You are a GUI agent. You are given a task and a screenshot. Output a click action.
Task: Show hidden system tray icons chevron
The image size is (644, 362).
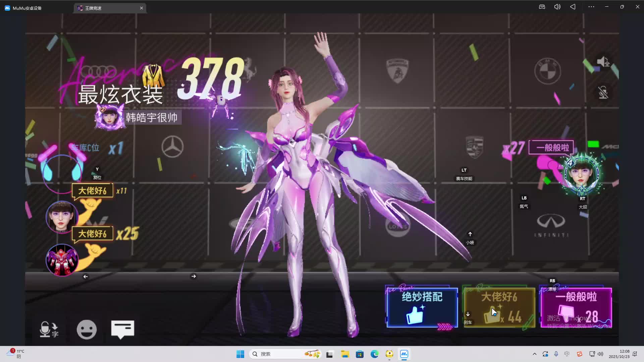[534, 354]
